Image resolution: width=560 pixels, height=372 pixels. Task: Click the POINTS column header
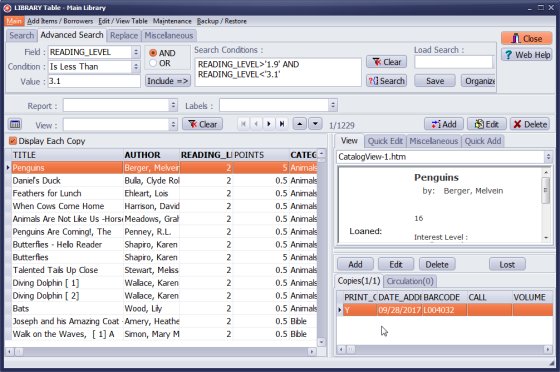[261, 155]
